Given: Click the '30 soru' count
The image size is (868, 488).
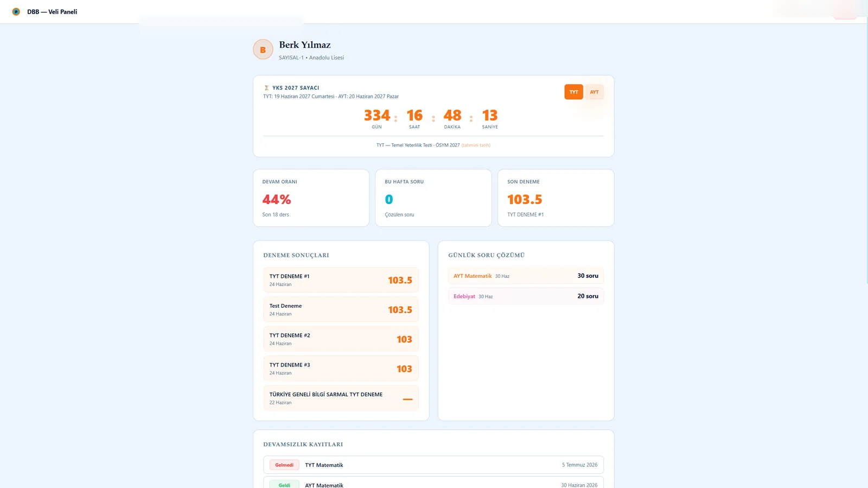Looking at the screenshot, I should (x=588, y=276).
